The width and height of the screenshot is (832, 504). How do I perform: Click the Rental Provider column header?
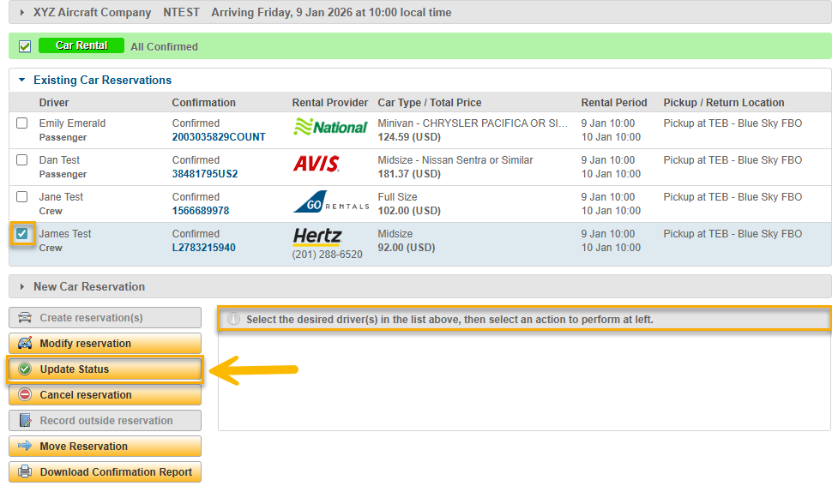[x=330, y=103]
